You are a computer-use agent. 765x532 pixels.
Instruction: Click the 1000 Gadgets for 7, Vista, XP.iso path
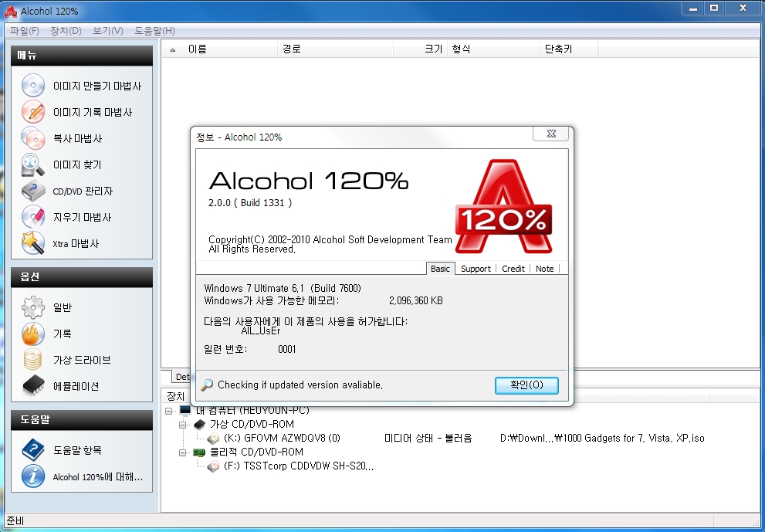(x=602, y=439)
